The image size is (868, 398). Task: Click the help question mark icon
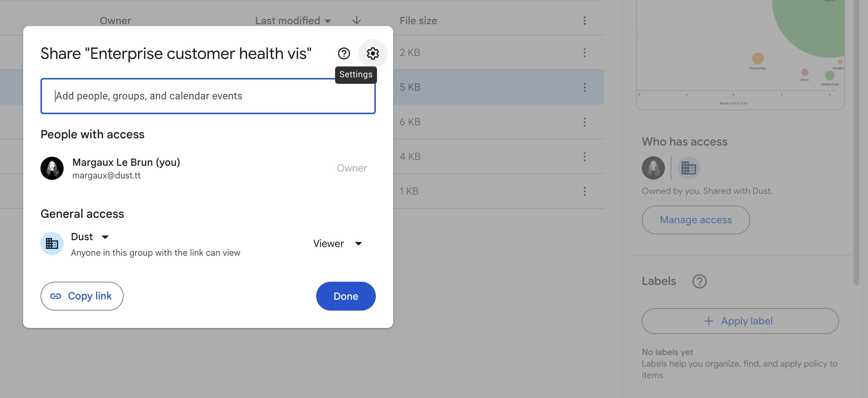(344, 53)
